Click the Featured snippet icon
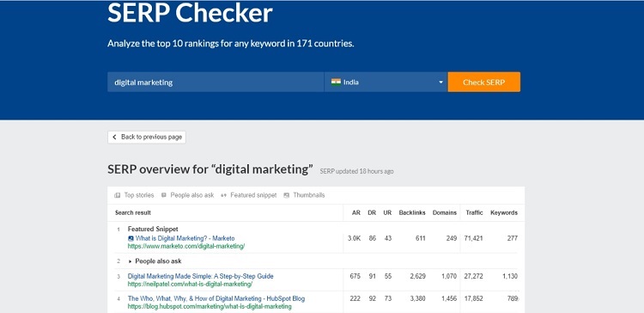This screenshot has height=313, width=644. (224, 195)
